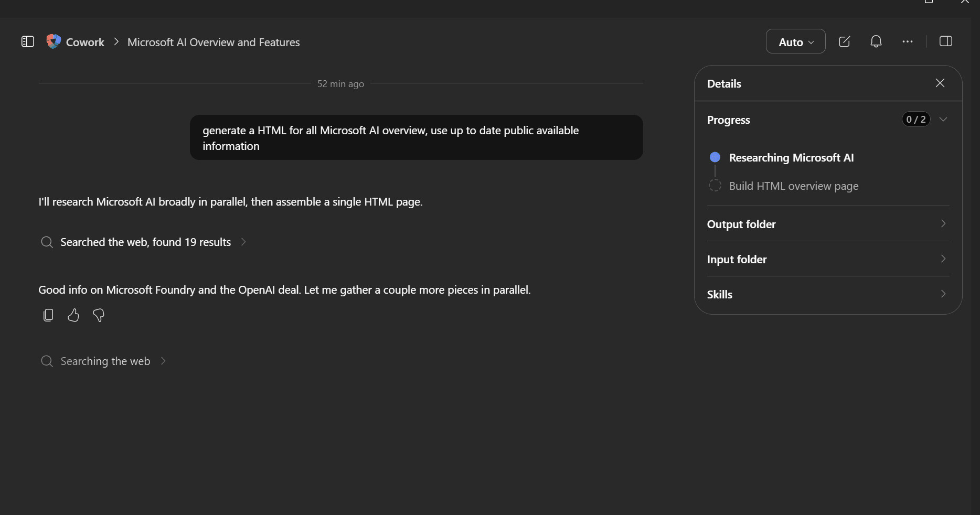Toggle the right side panel icon

pos(945,41)
